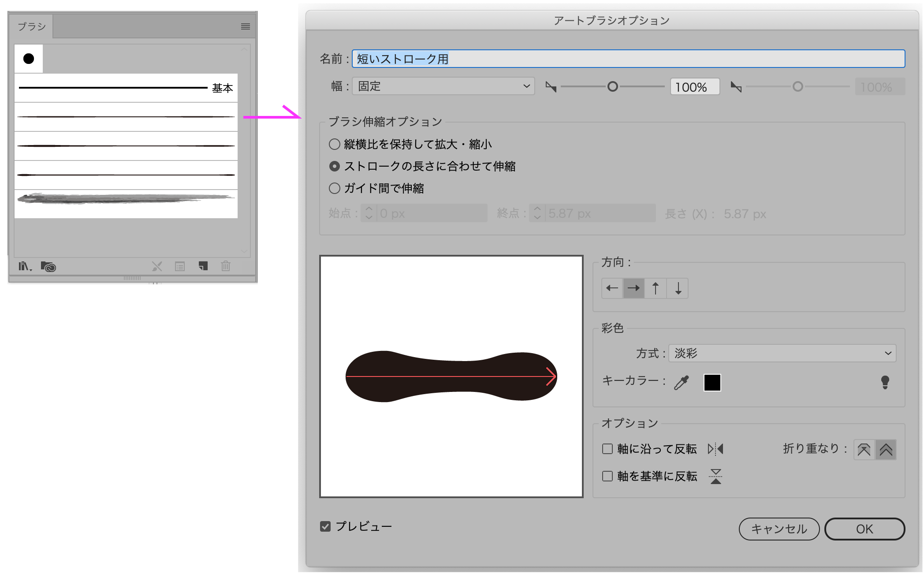Set direction to down arrow
Image resolution: width=924 pixels, height=574 pixels.
(x=678, y=288)
